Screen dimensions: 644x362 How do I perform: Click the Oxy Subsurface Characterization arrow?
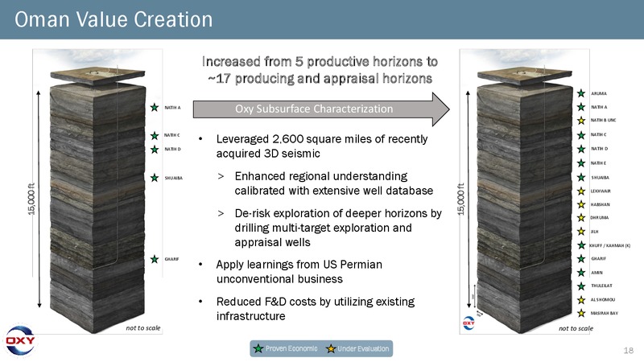coord(321,109)
